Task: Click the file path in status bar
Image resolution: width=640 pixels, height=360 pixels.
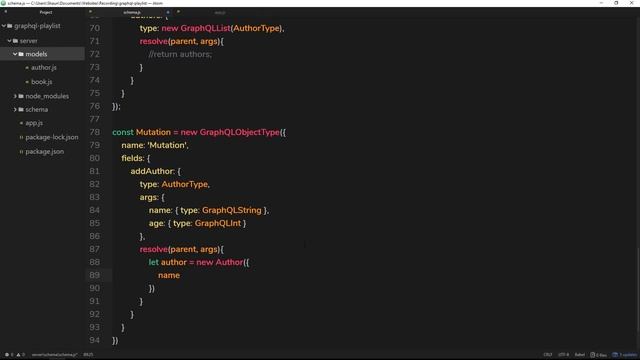Action: pos(54,355)
